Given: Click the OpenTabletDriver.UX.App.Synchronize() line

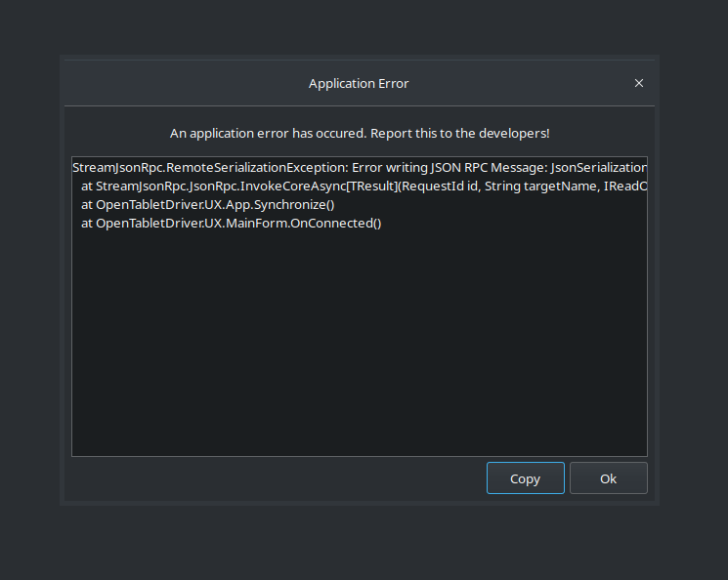Looking at the screenshot, I should tap(207, 205).
